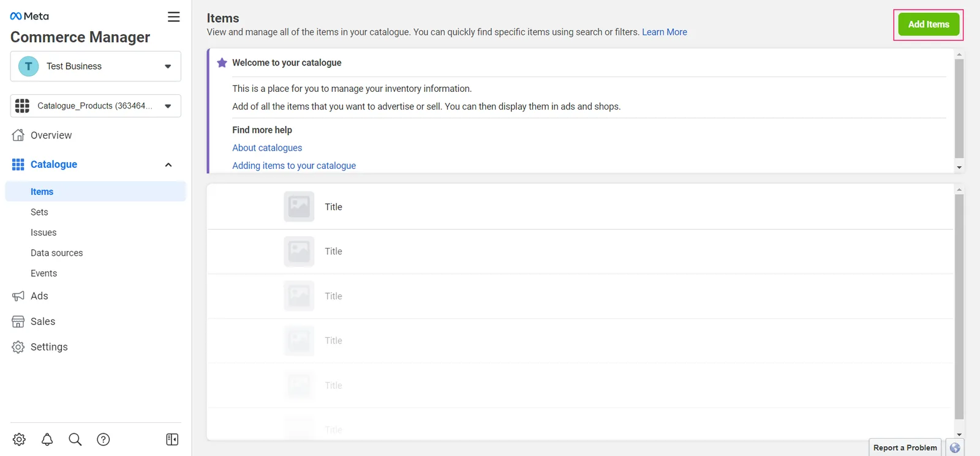The image size is (980, 456).
Task: Open Data sources in the sidebar
Action: (x=56, y=253)
